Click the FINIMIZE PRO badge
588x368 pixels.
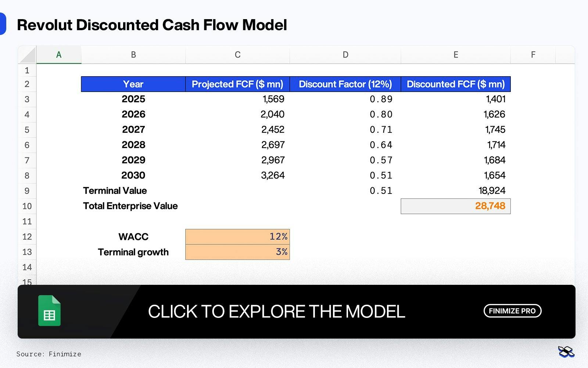pyautogui.click(x=512, y=311)
